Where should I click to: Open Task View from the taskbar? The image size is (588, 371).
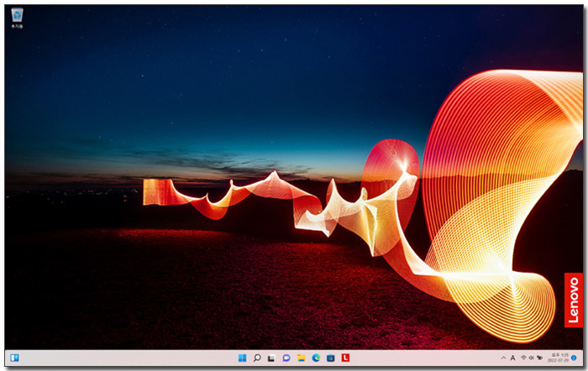point(271,358)
